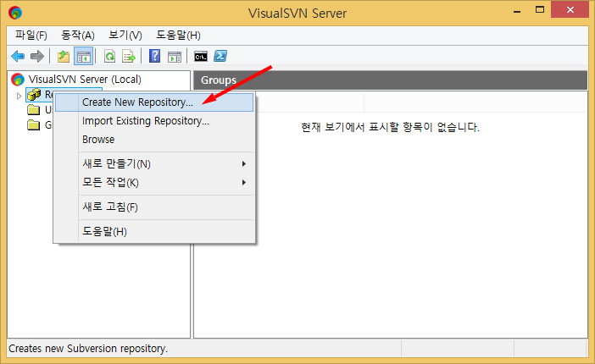Screen dimensions: 595x364
Task: Click the Refresh toolbar icon
Action: click(109, 57)
